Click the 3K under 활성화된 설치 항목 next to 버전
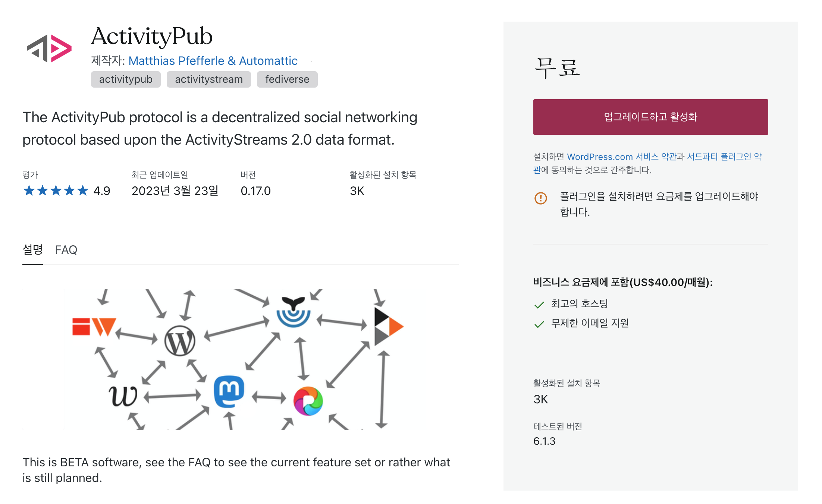Screen dimensions: 822x504 [357, 191]
